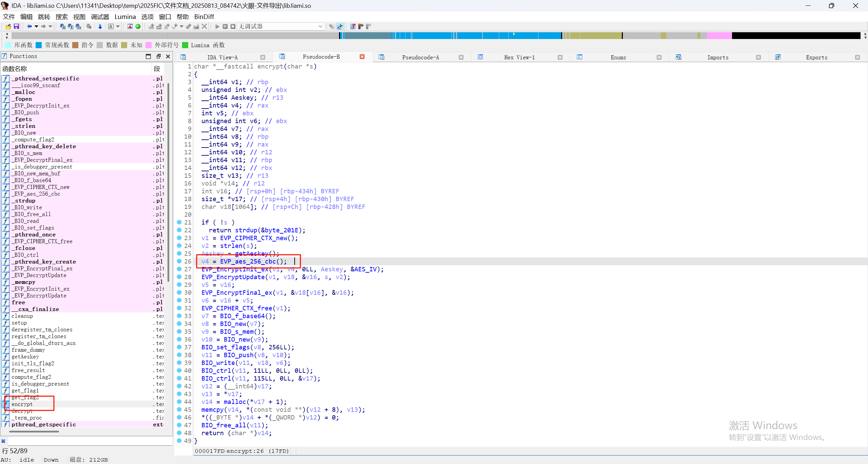Open the 无调试器 debugger dropdown
This screenshot has width=868, height=464.
(x=320, y=26)
